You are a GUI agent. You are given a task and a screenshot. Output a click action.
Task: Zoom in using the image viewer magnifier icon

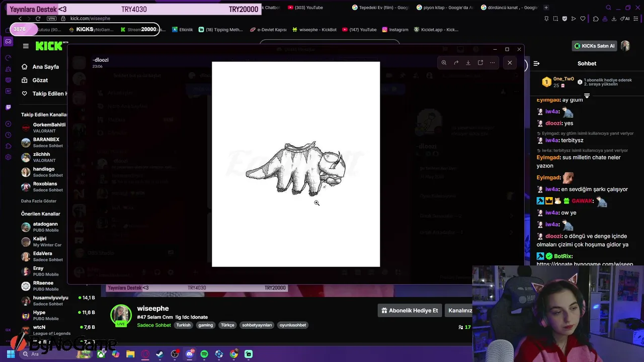(x=444, y=63)
